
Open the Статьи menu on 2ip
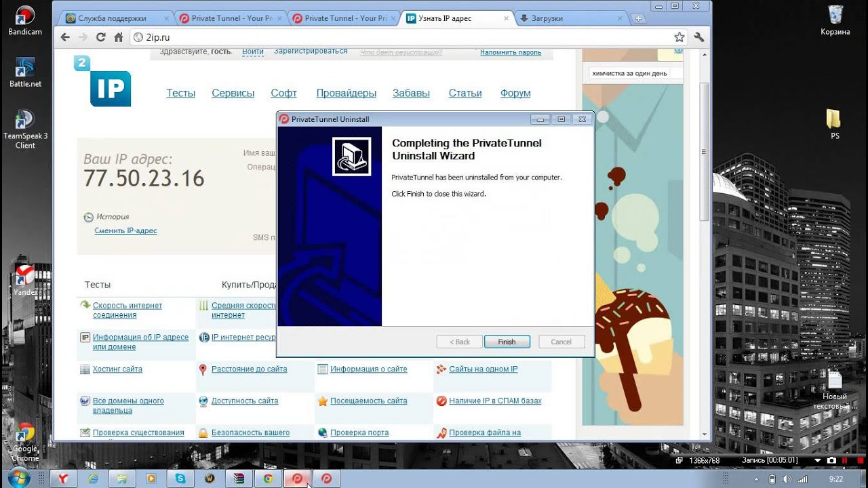465,94
